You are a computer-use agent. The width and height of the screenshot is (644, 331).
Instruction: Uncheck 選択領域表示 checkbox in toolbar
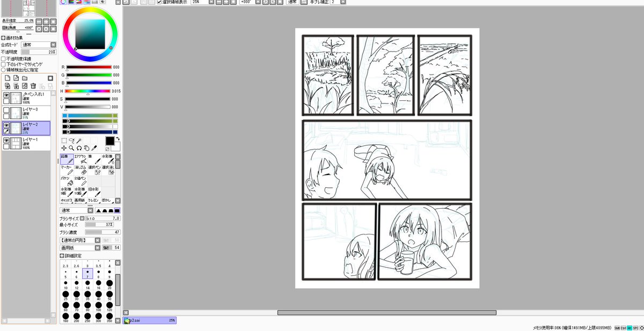click(x=159, y=2)
